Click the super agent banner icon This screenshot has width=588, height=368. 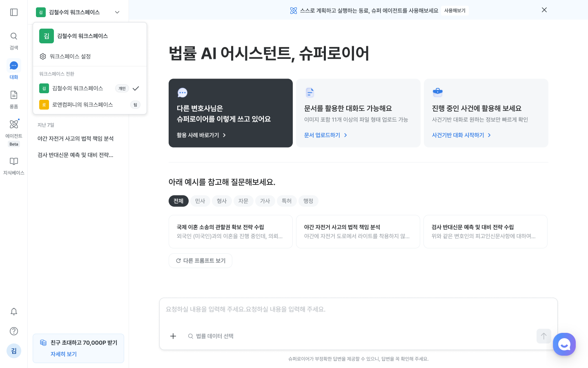coord(294,11)
